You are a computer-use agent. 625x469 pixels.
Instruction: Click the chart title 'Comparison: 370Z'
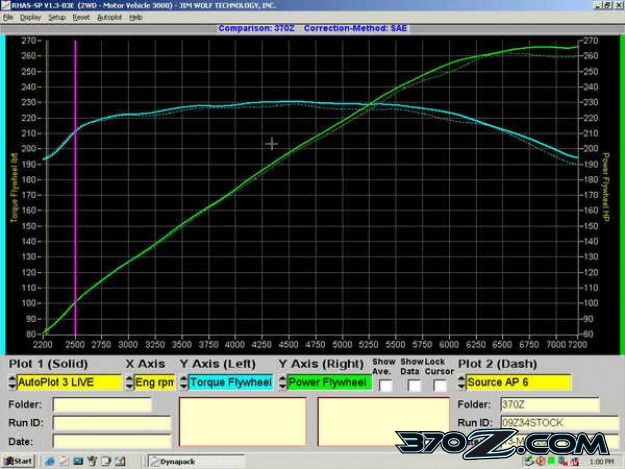click(256, 28)
